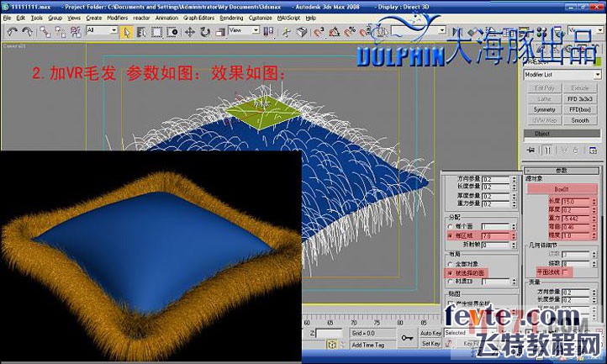Click Pin Stack icon under modifier stack

530,150
